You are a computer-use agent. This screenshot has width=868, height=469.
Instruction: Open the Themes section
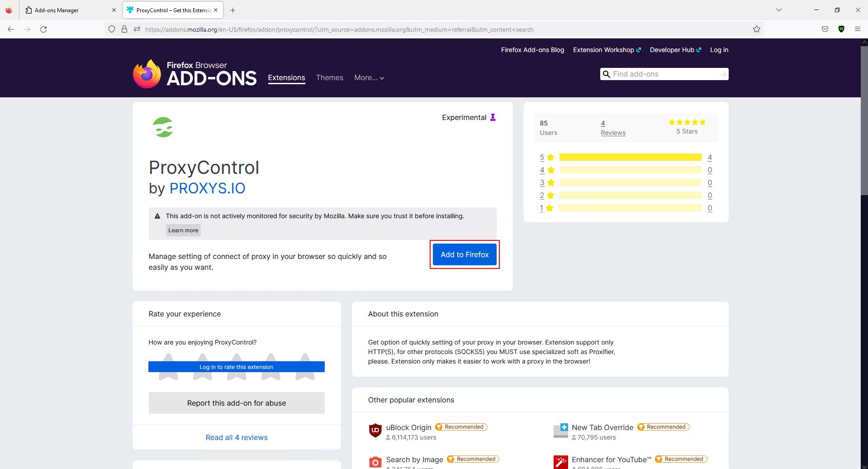tap(330, 78)
